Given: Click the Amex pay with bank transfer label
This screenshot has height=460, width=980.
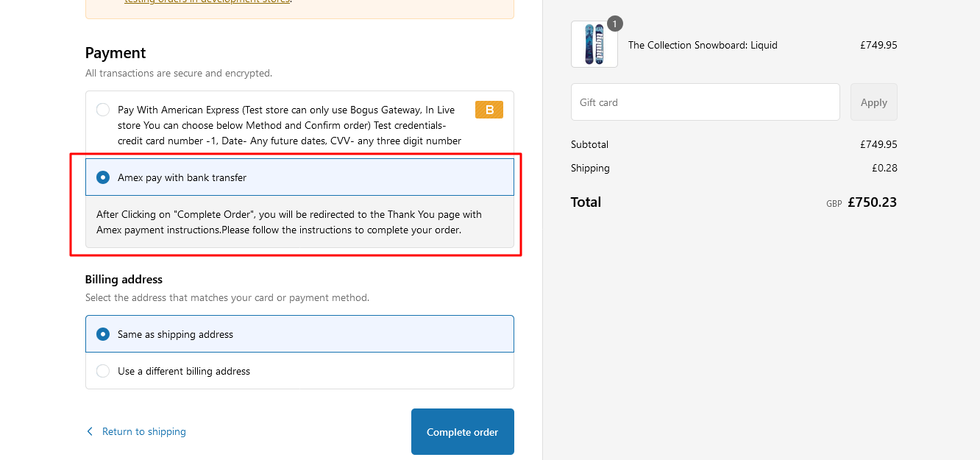Looking at the screenshot, I should (x=182, y=177).
